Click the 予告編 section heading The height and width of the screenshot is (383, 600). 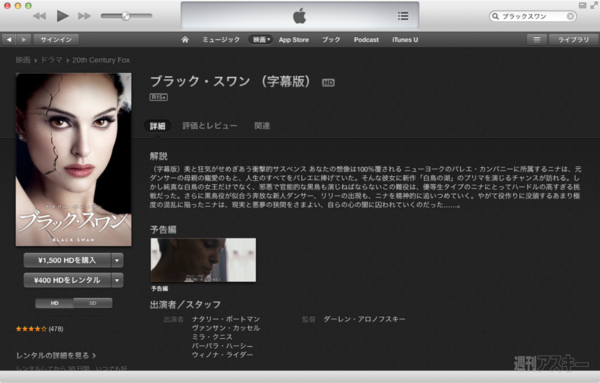[x=163, y=230]
